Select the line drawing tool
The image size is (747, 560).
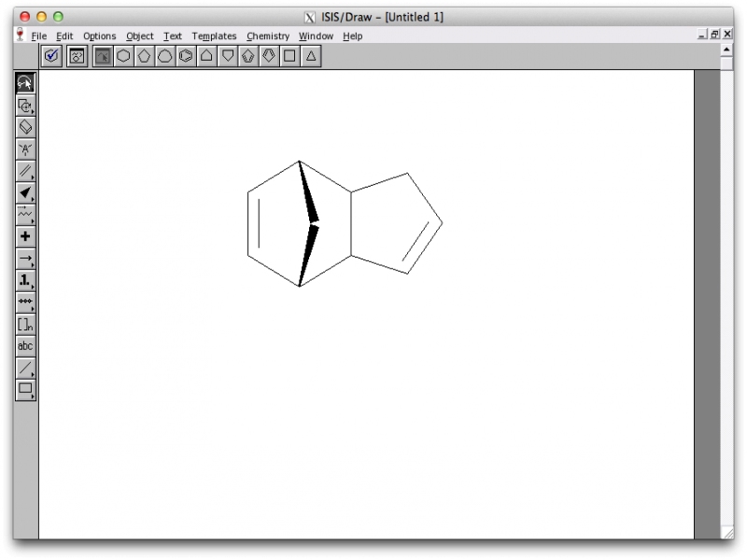click(x=25, y=368)
